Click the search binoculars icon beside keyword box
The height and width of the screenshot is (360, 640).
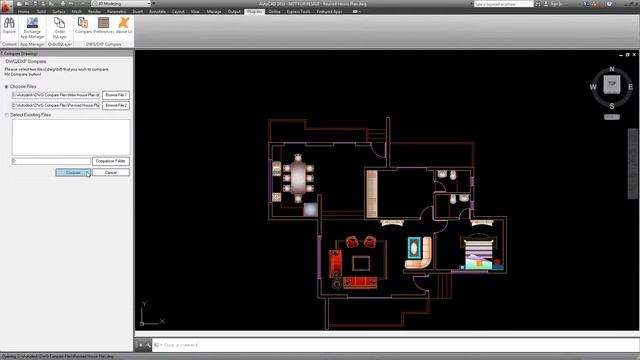click(538, 4)
